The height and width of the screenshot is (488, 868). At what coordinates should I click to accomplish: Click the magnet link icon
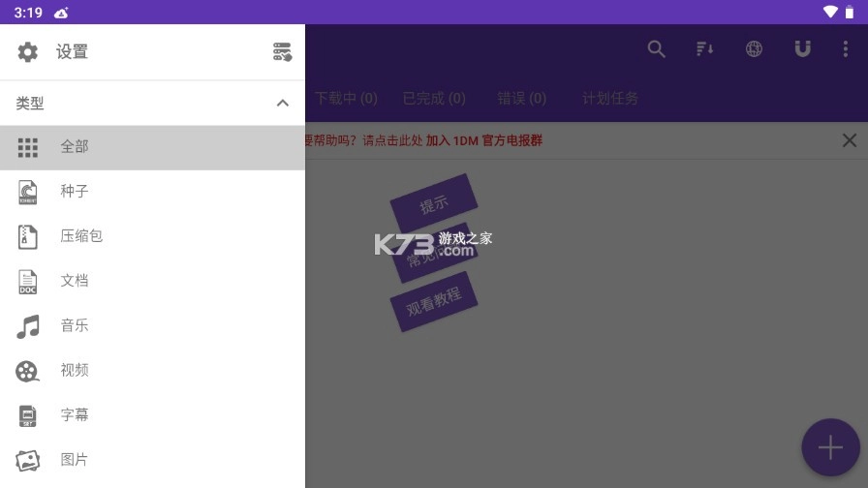[x=802, y=49]
